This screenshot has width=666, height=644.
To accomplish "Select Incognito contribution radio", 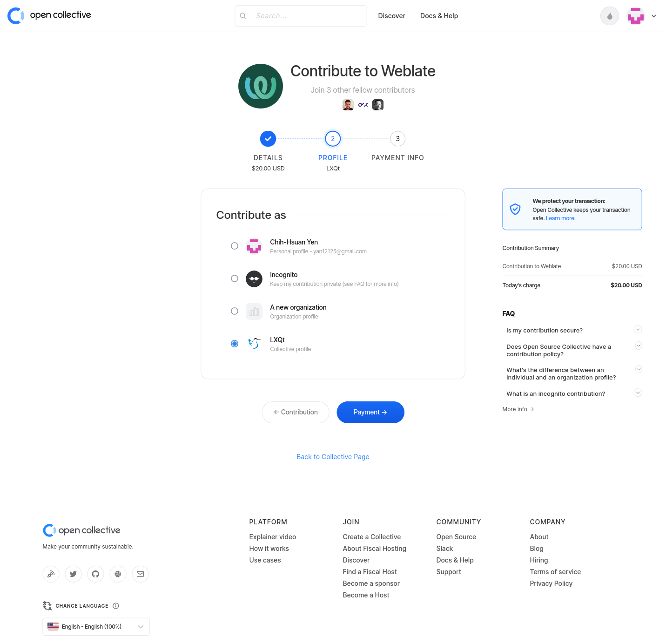I will click(x=235, y=278).
